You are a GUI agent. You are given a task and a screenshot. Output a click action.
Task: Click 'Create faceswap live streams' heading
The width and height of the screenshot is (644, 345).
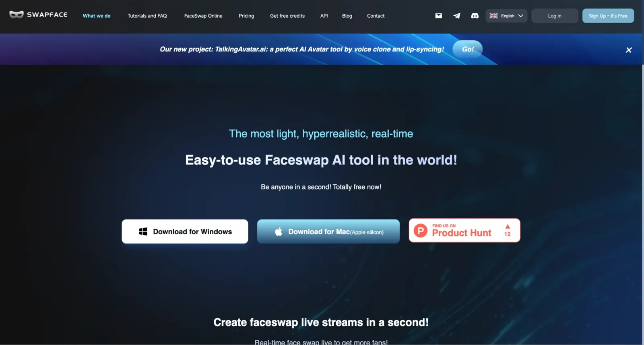click(x=321, y=322)
